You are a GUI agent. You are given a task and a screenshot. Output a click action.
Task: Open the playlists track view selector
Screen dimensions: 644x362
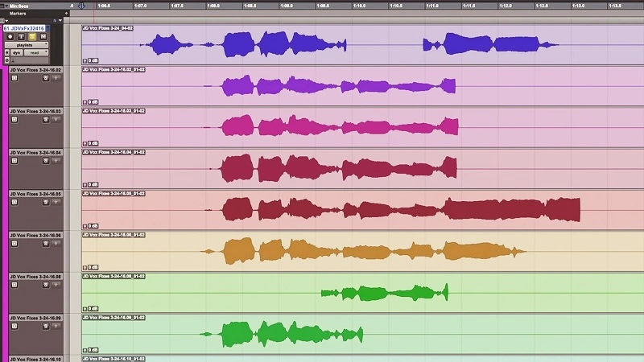click(x=25, y=45)
